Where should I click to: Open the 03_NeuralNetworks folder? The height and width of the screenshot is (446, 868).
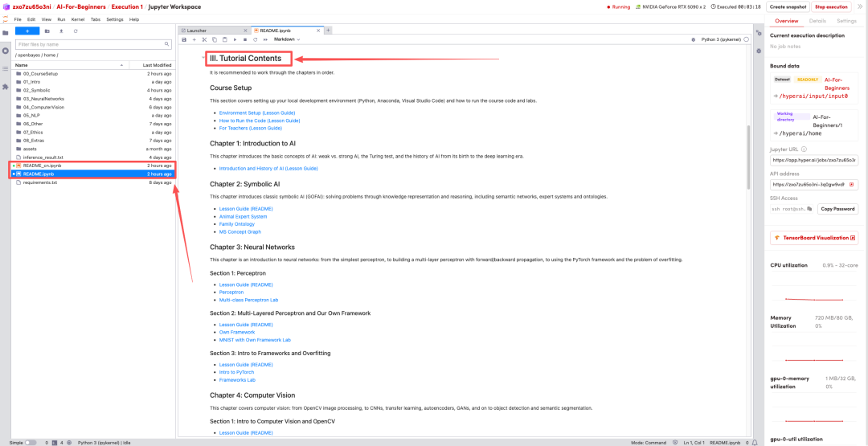93,99
